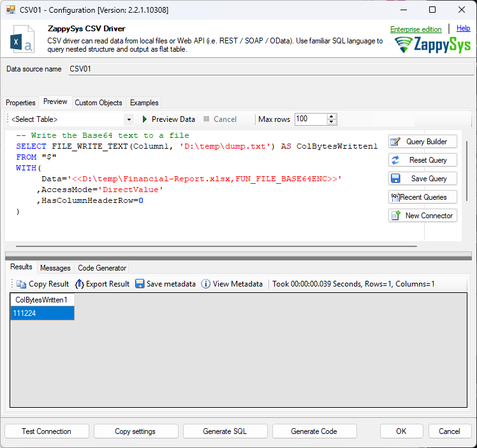Screen dimensions: 477x448
Task: Click the Reset Query refresh arrows icon
Action: point(395,160)
